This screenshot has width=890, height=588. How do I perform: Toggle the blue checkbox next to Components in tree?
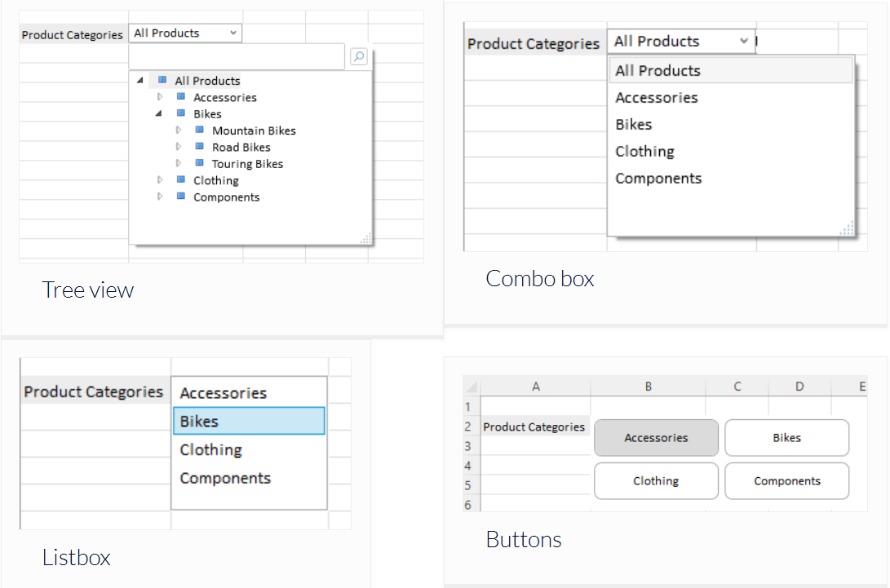[180, 197]
